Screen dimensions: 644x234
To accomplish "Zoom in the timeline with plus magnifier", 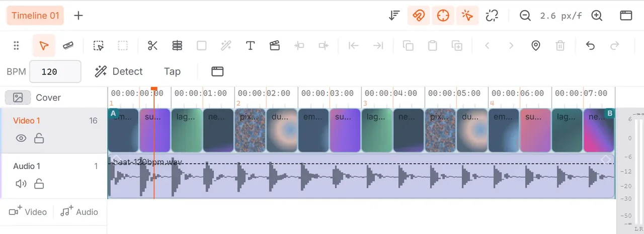I will [597, 16].
